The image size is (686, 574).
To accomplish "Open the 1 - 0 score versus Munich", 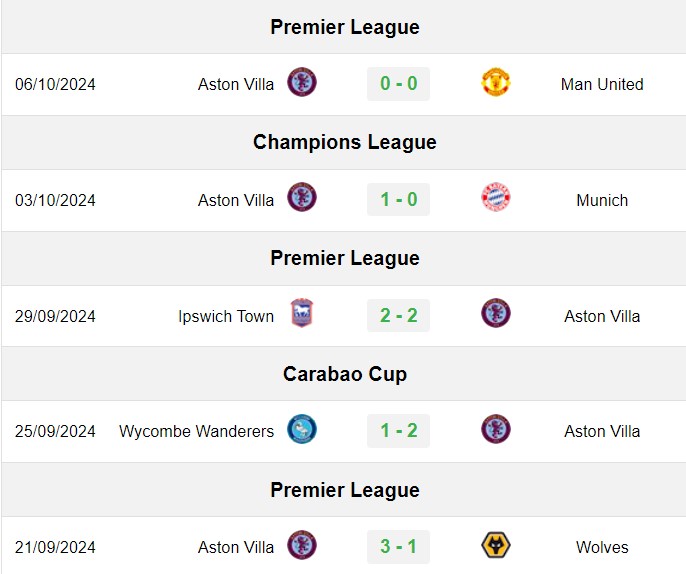I will [399, 200].
